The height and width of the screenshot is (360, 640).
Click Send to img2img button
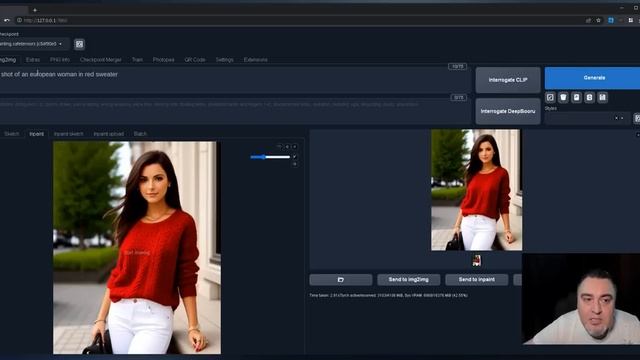(409, 280)
